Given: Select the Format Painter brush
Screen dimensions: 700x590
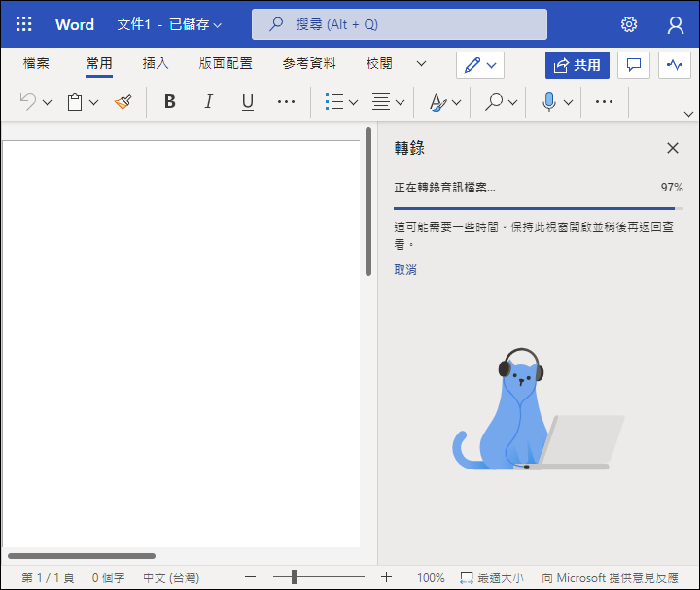Looking at the screenshot, I should 123,102.
